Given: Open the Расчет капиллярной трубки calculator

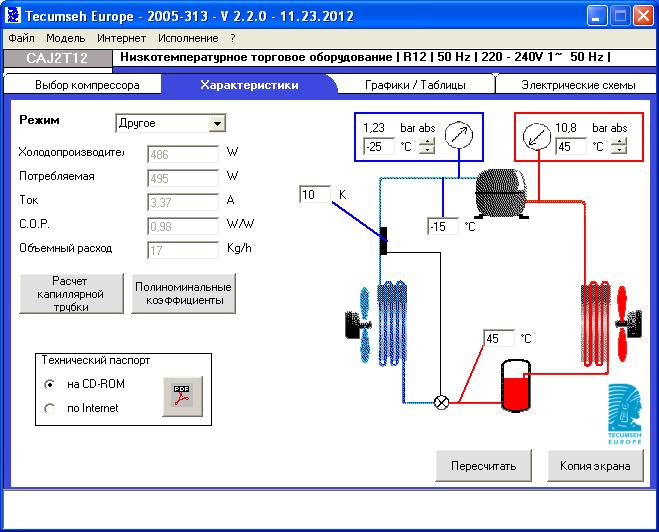Looking at the screenshot, I should pos(71,293).
